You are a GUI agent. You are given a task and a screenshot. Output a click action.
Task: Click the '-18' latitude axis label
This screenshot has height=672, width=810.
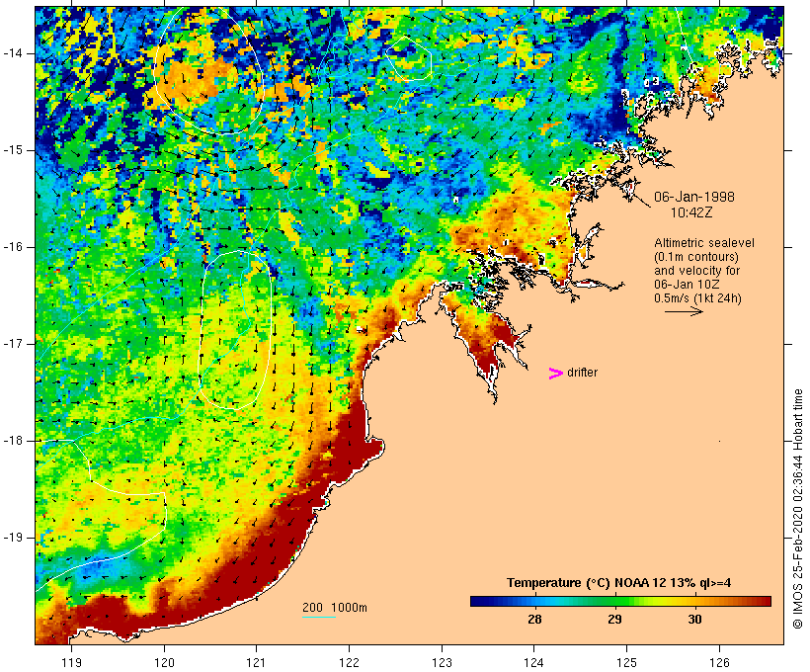(x=13, y=441)
